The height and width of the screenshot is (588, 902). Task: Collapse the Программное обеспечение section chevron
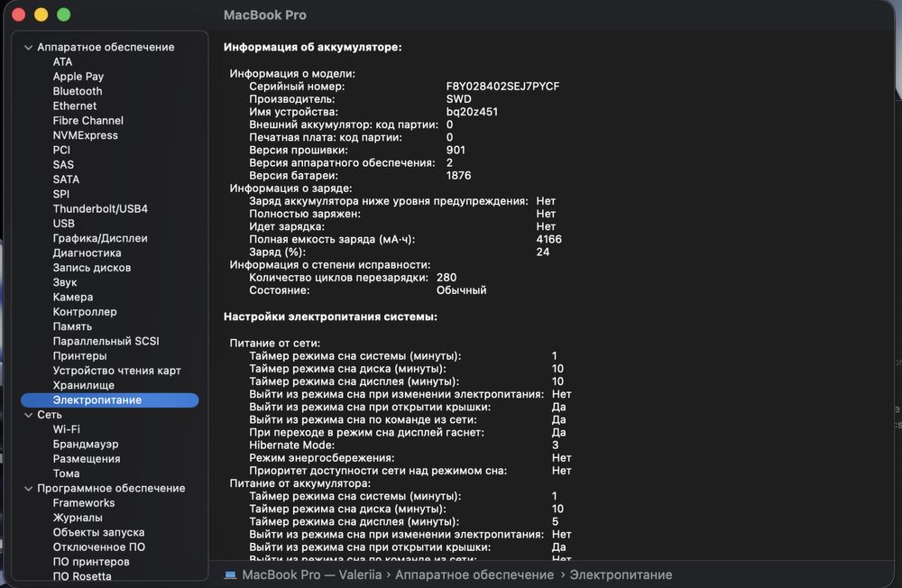(28, 489)
